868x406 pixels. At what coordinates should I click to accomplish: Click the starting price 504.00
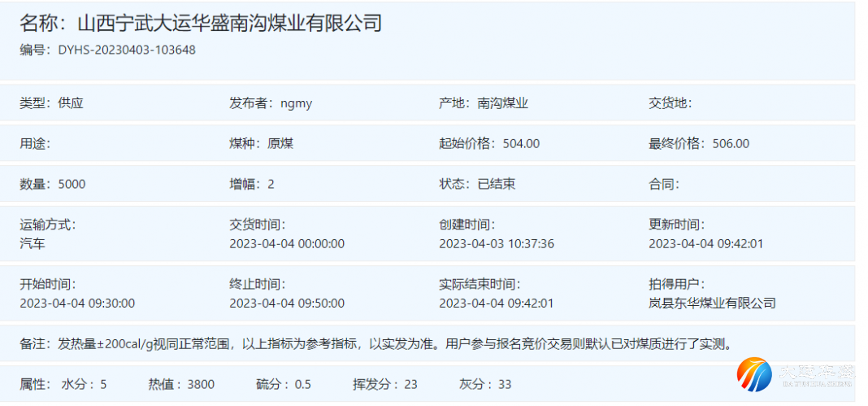tap(521, 143)
